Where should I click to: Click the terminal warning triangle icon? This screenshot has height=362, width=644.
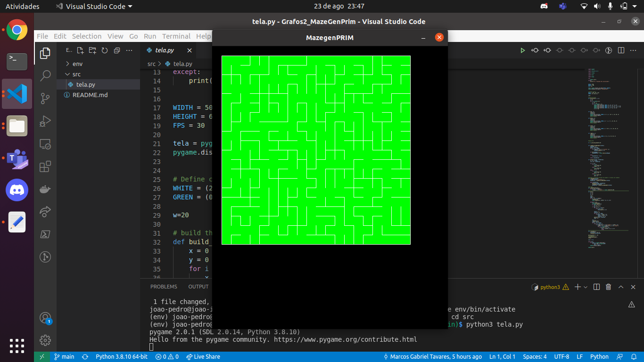[x=632, y=305]
